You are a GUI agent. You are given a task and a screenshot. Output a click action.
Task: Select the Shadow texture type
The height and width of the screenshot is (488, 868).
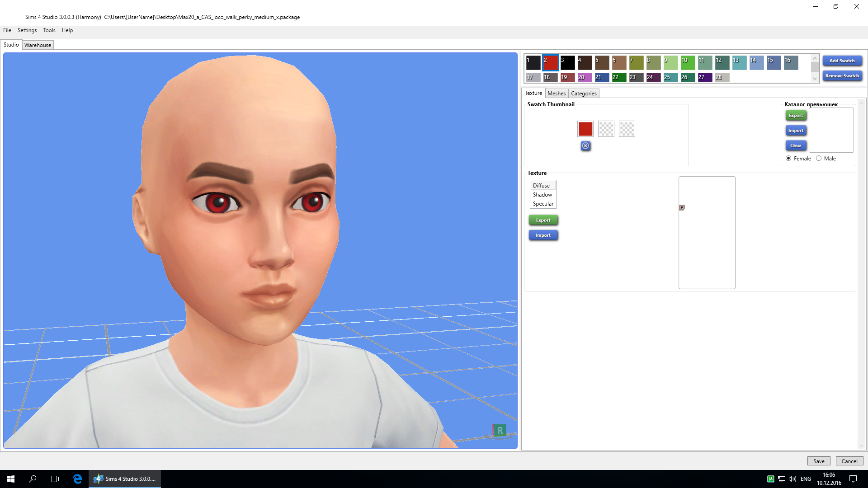click(542, 195)
